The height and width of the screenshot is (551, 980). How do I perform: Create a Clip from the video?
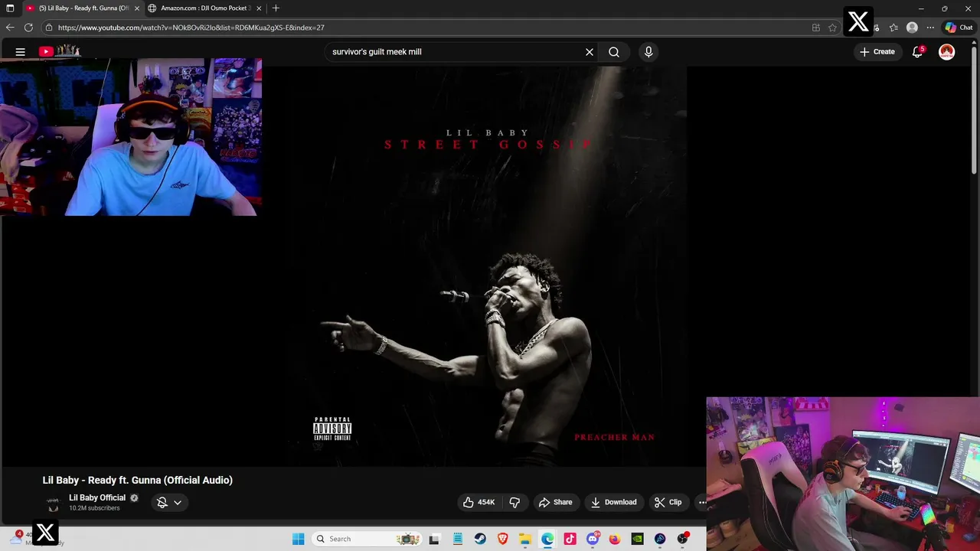point(668,502)
